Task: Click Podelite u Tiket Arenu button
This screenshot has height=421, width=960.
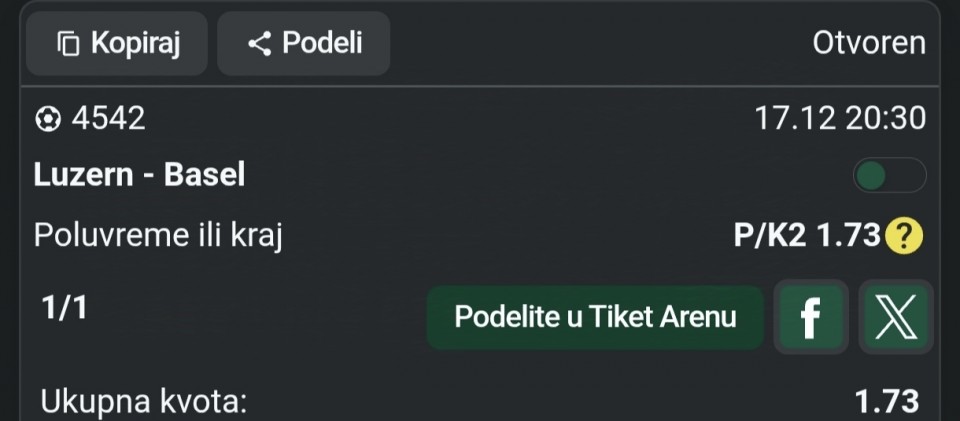Action: pos(595,318)
